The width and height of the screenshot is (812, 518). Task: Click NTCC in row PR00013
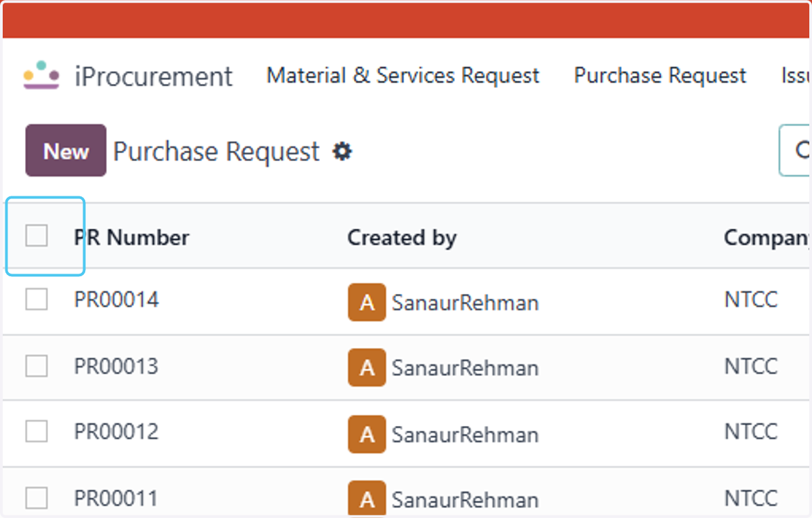[x=751, y=366]
